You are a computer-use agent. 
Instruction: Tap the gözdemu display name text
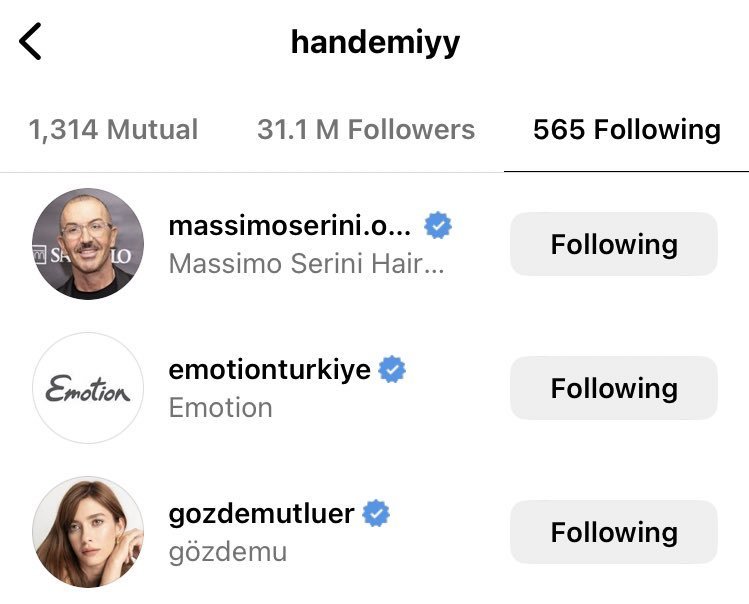click(x=228, y=552)
